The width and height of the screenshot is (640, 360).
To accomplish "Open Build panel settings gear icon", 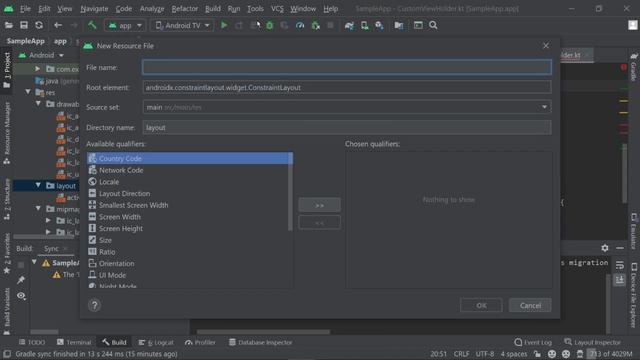I will (605, 248).
